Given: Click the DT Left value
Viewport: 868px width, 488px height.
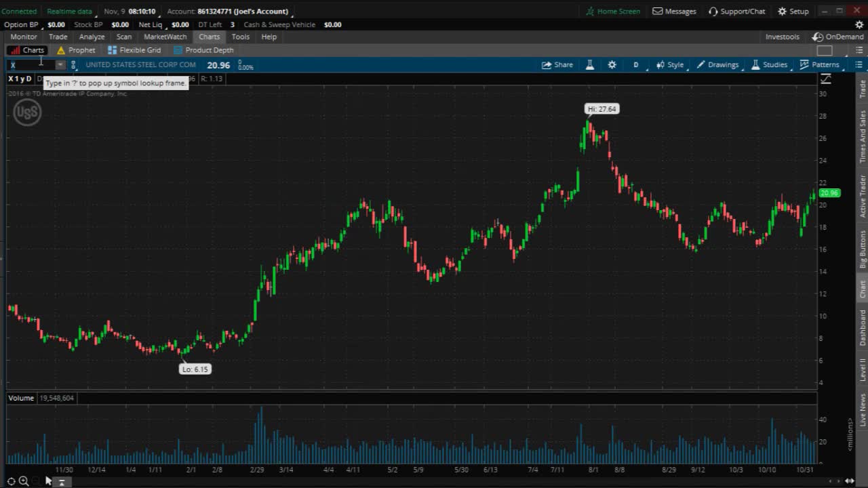Looking at the screenshot, I should click(233, 24).
